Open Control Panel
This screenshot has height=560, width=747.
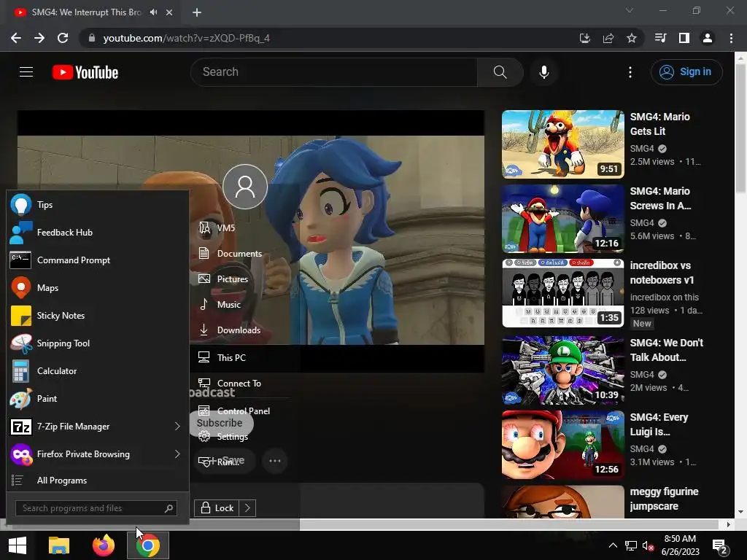coord(234,411)
